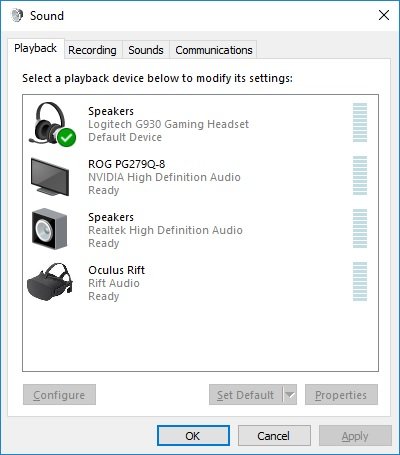
Task: Click the Cancel button
Action: 274,436
